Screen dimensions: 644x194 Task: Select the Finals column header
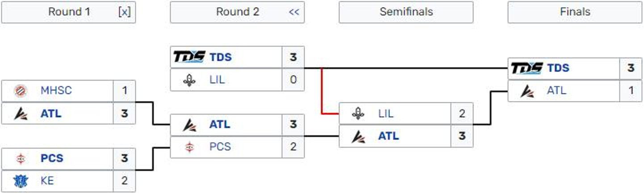point(575,12)
